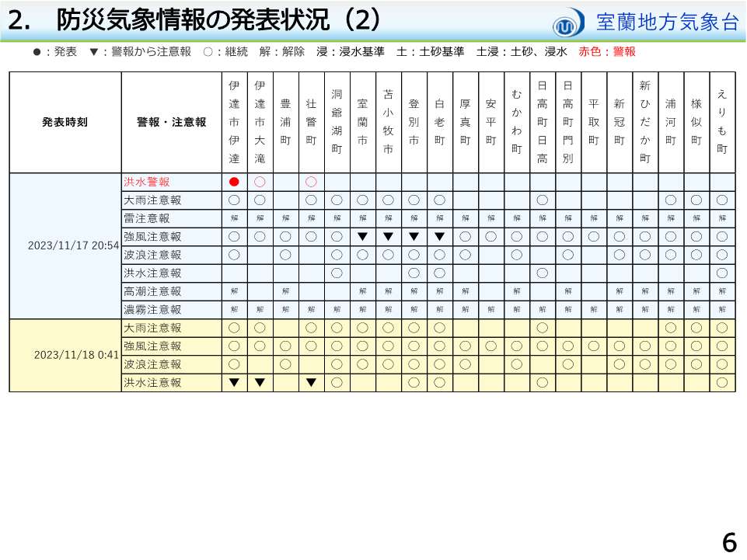Viewport: 747px width, 560px height.
Task: Click the 平取町 column header
Action: coord(594,122)
